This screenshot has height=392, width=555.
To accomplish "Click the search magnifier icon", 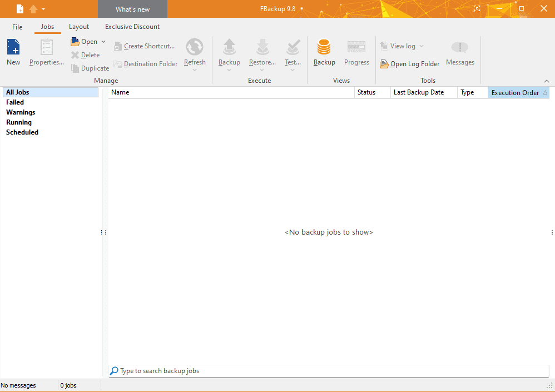I will click(x=114, y=371).
